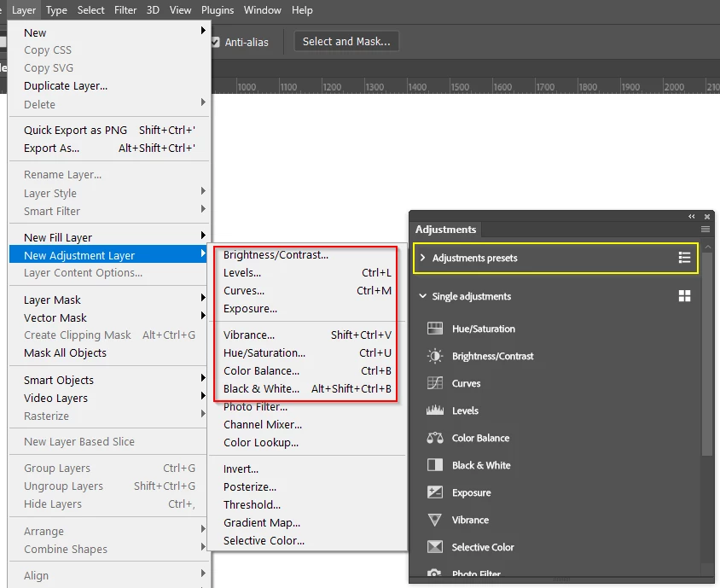Open the Type menu
The width and height of the screenshot is (720, 588).
click(x=56, y=10)
